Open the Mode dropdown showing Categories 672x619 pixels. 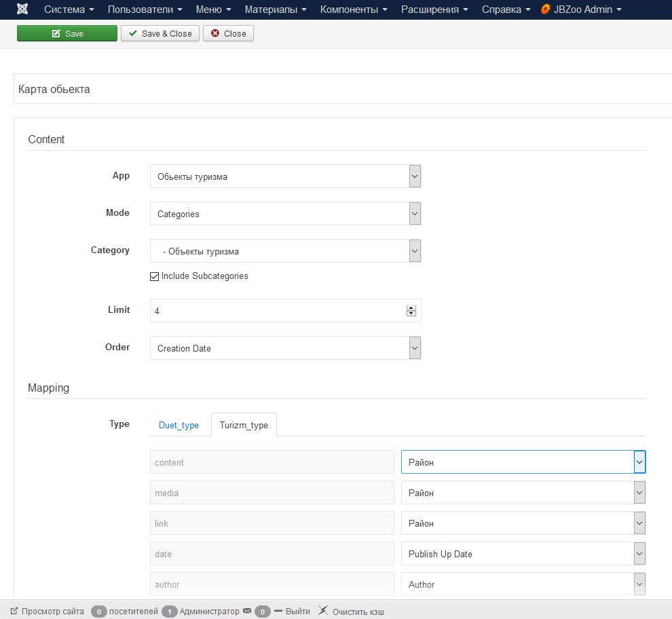285,214
